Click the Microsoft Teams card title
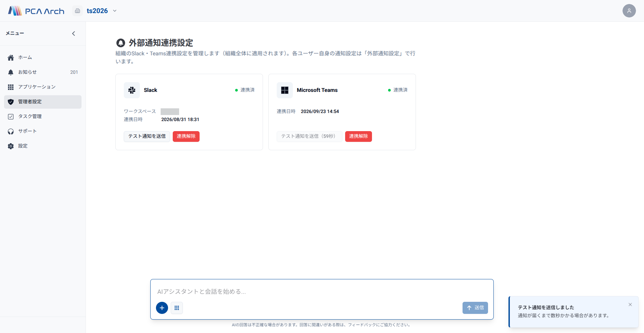This screenshot has width=644, height=333. click(x=317, y=90)
